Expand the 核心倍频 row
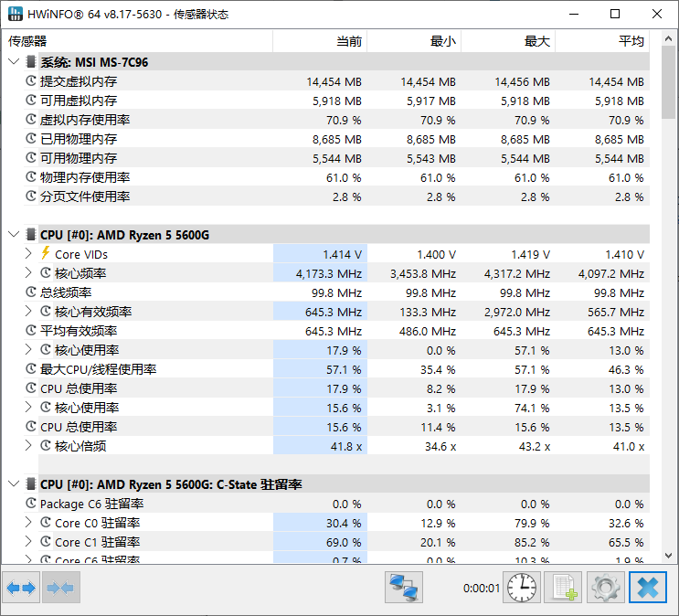Screen dimensions: 679x616 point(28,445)
